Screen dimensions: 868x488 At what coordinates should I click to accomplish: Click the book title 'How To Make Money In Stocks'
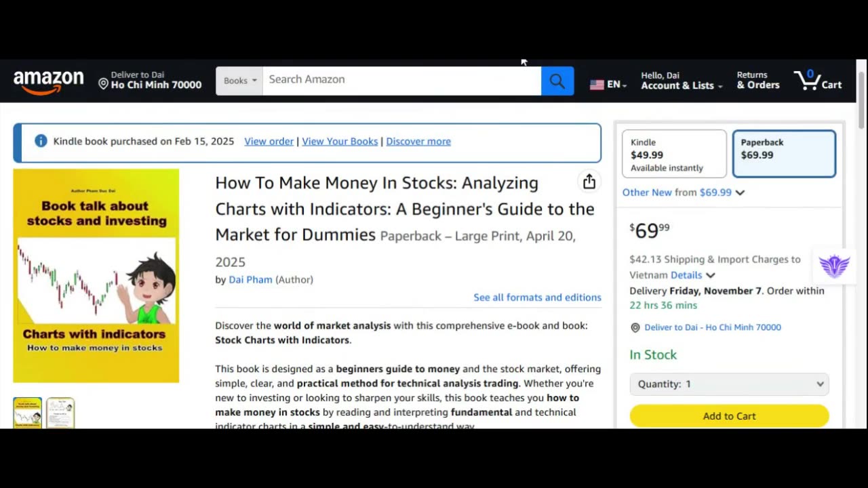(x=405, y=209)
